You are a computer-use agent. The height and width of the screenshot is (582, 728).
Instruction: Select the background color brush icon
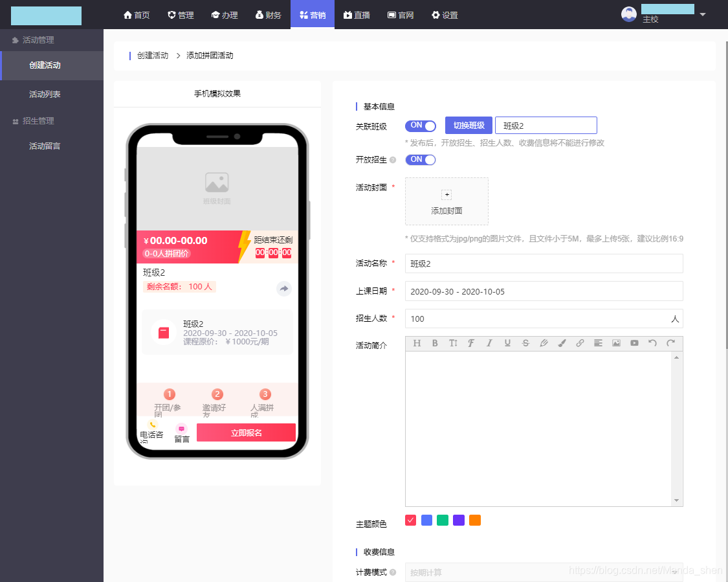tap(562, 343)
